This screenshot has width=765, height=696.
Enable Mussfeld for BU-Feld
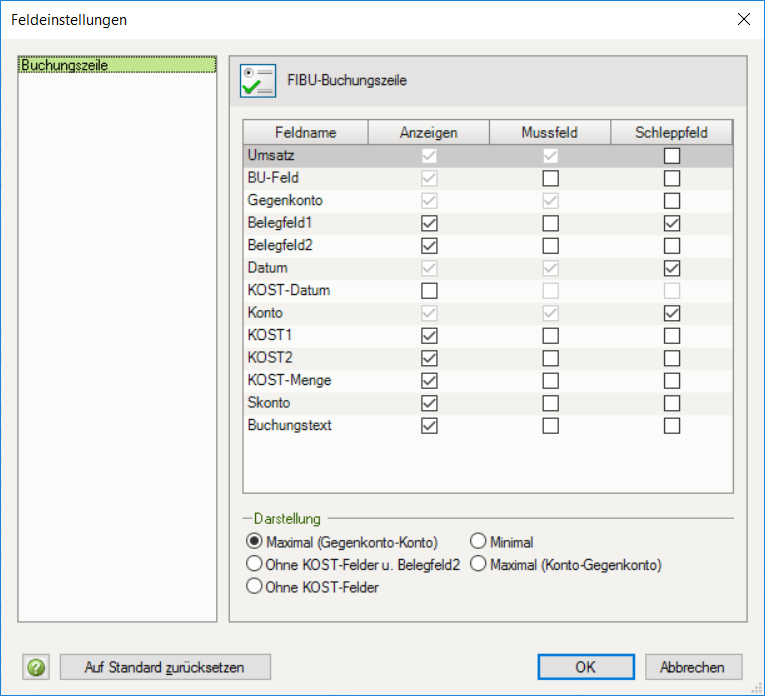click(550, 178)
